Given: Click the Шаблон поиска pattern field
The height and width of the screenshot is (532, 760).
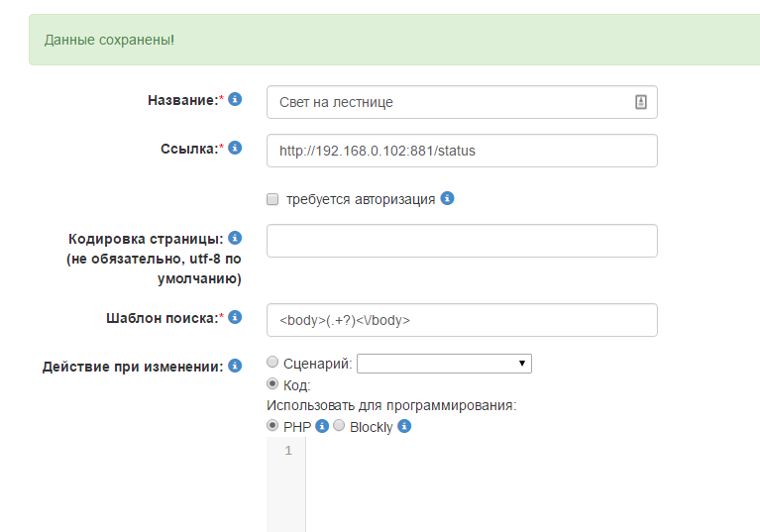Looking at the screenshot, I should point(462,320).
